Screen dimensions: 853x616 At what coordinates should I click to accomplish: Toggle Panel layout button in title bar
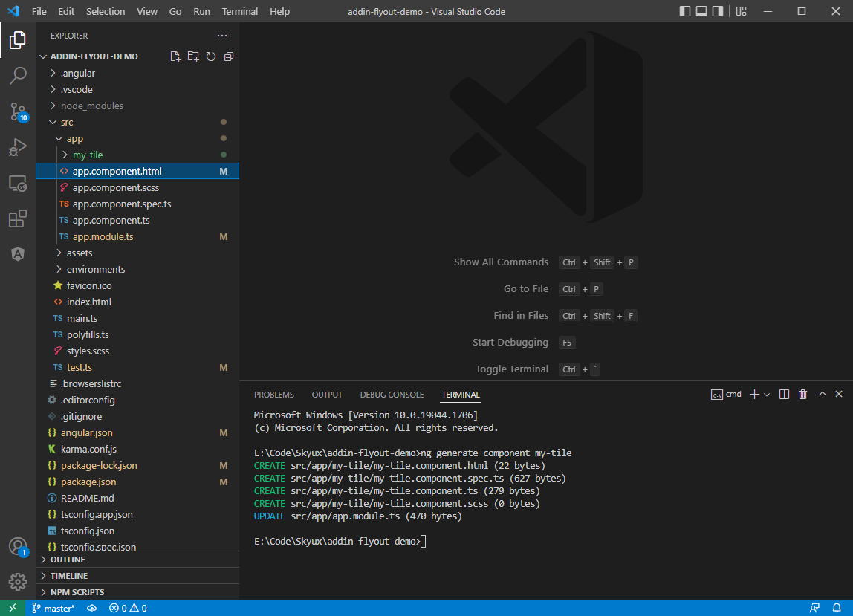[701, 11]
